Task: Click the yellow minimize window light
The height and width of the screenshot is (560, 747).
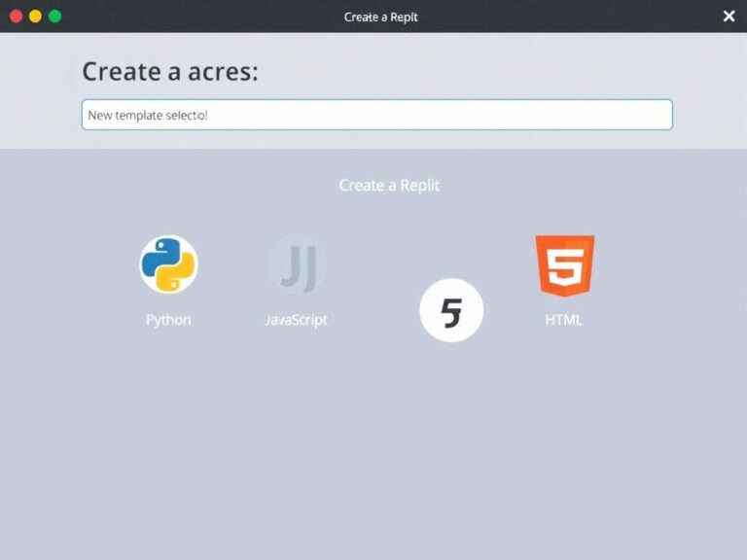Action: point(35,17)
